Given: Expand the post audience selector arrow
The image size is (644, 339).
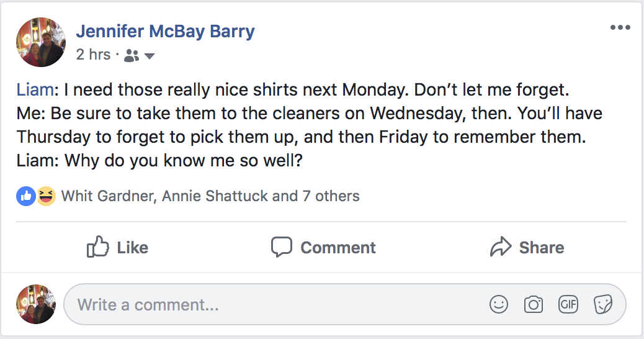Looking at the screenshot, I should [x=149, y=56].
